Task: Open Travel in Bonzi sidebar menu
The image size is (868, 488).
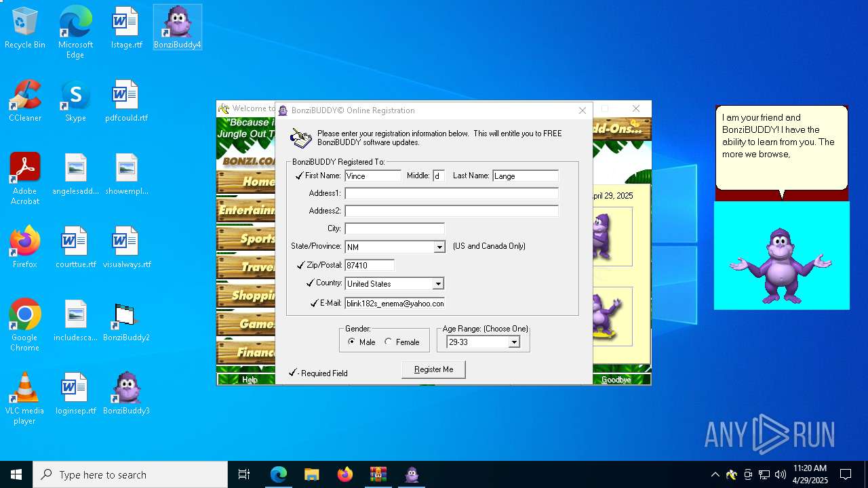Action: (x=245, y=267)
